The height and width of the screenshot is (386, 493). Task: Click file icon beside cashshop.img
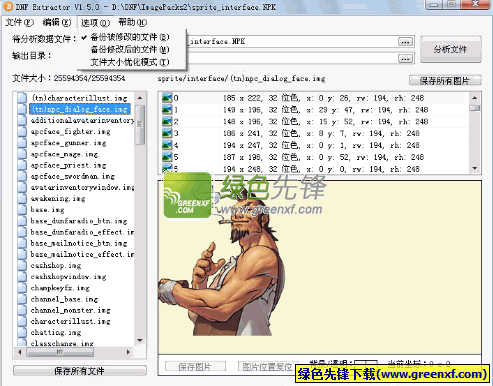tap(22, 265)
